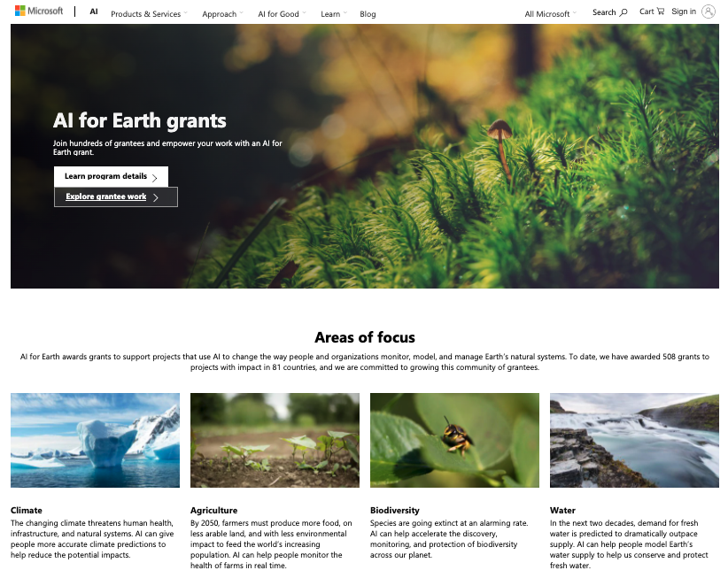Expand the AI for Good dropdown
The height and width of the screenshot is (578, 728).
tap(282, 14)
